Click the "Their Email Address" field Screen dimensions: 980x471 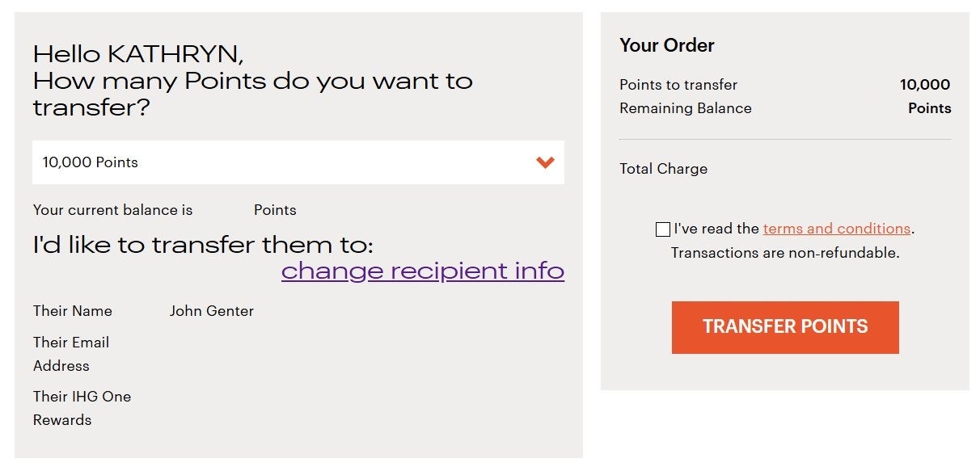(71, 354)
